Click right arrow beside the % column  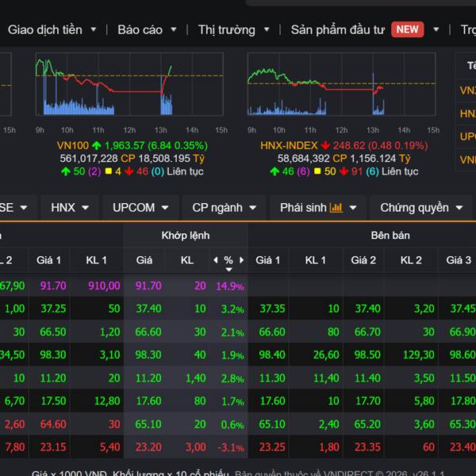tap(241, 260)
